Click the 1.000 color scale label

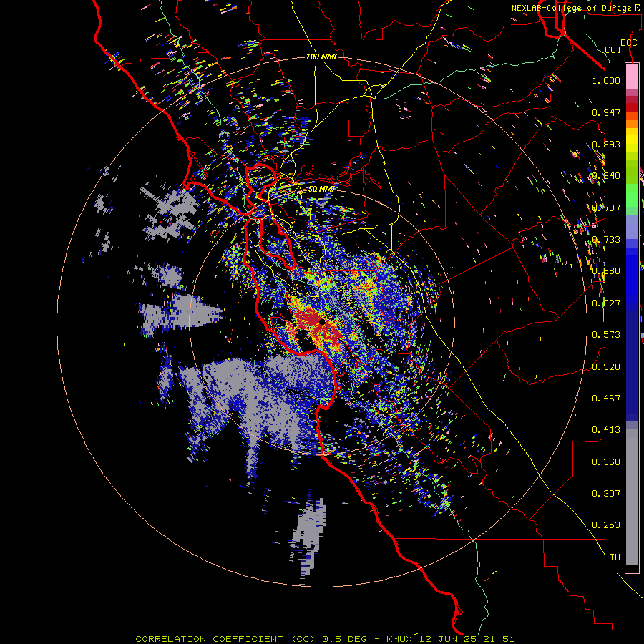coord(606,80)
